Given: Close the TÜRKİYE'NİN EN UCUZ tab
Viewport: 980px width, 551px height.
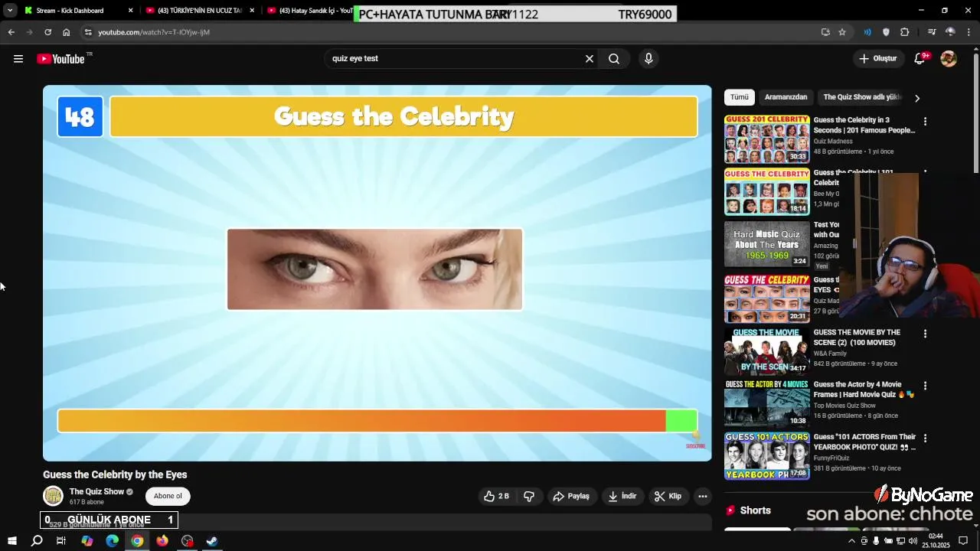Looking at the screenshot, I should click(x=253, y=11).
